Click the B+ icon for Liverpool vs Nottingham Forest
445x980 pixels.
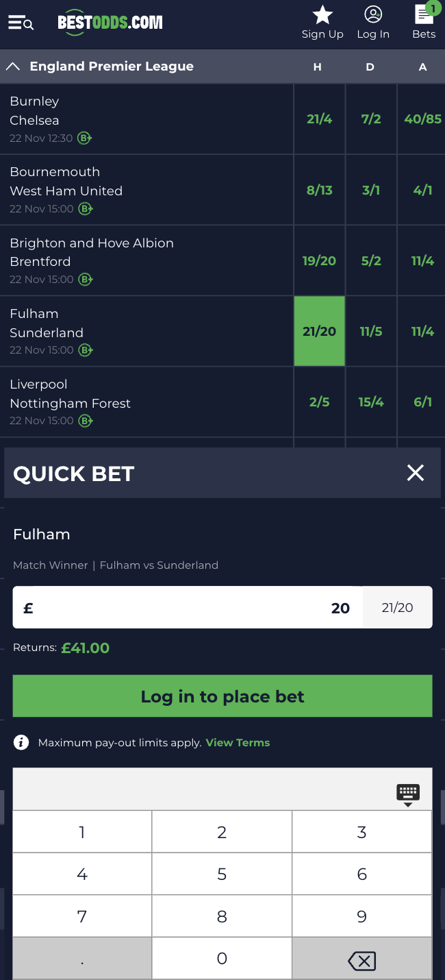coord(85,421)
